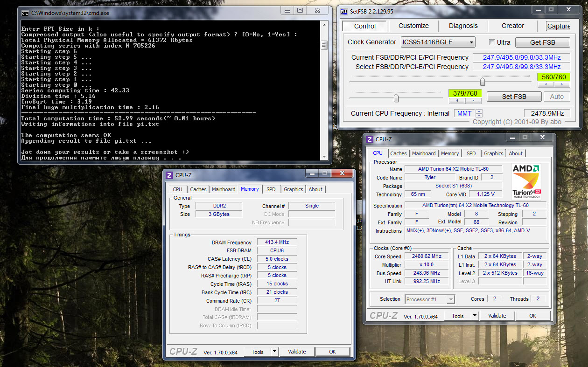Screen dimensions: 588x367
Task: Click the Package value Socket S1 (638)
Action: 453,186
